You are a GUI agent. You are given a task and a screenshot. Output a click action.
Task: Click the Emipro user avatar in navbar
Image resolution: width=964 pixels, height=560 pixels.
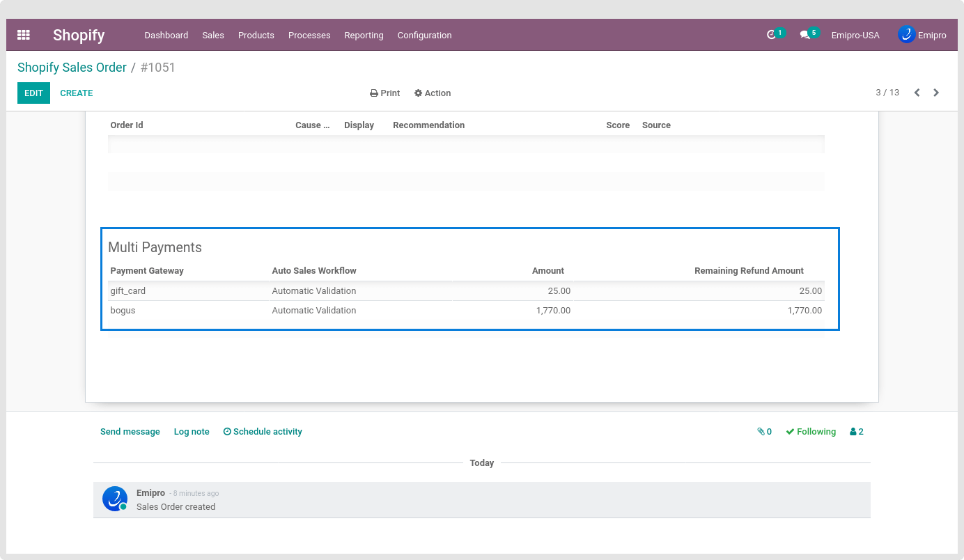(x=906, y=35)
